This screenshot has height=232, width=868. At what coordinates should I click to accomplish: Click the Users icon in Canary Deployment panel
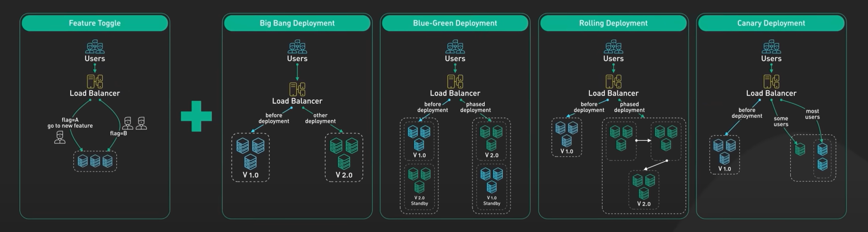pos(771,46)
